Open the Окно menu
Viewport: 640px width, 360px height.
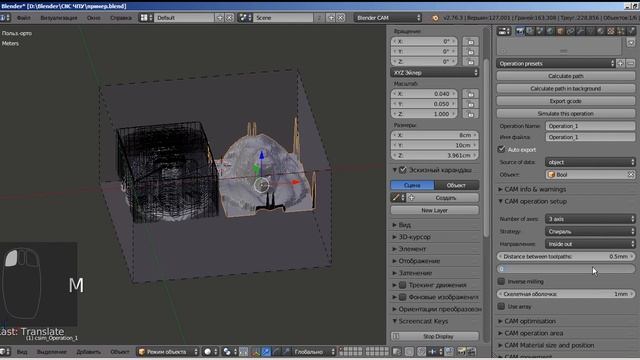(93, 18)
